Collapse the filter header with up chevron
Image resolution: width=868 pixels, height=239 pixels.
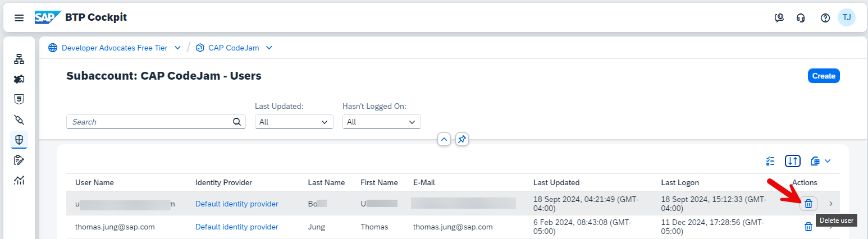pyautogui.click(x=444, y=139)
